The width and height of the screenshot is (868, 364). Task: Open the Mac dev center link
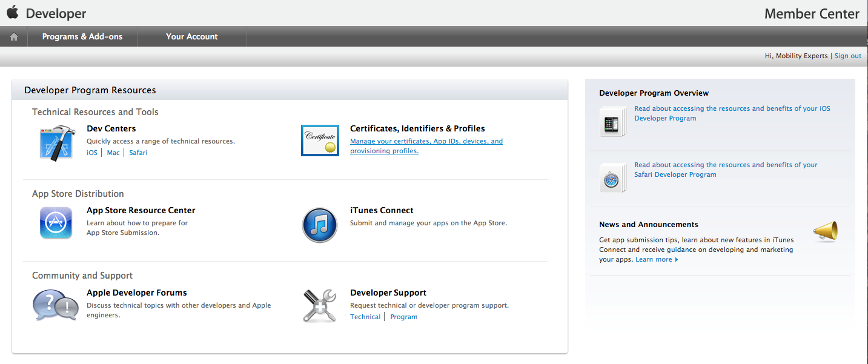click(x=113, y=153)
